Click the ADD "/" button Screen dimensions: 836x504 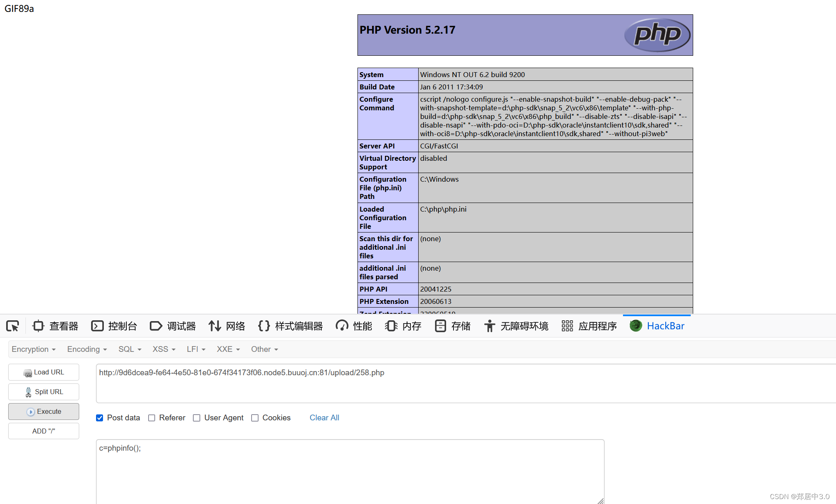click(44, 431)
